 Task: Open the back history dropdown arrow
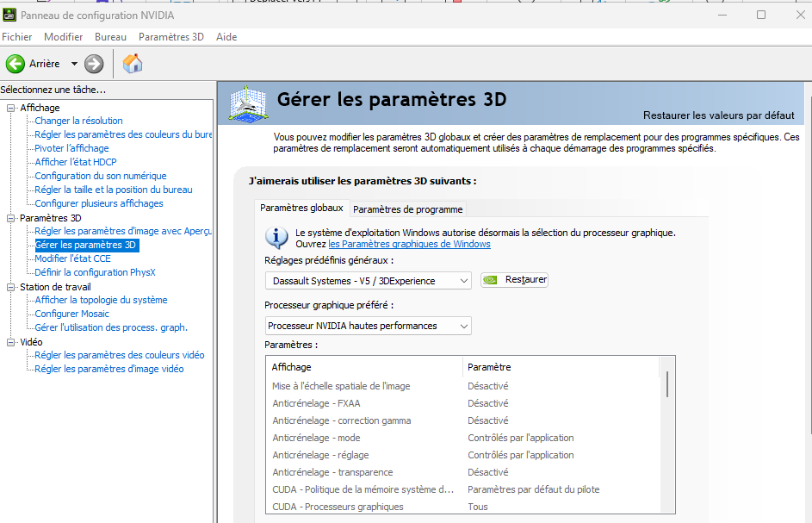pos(74,64)
